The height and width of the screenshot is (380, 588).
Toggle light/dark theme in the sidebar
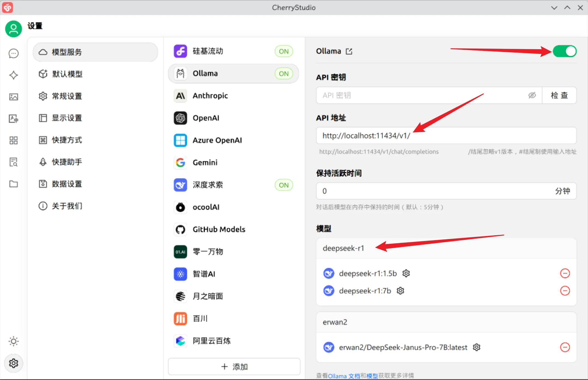coord(13,341)
